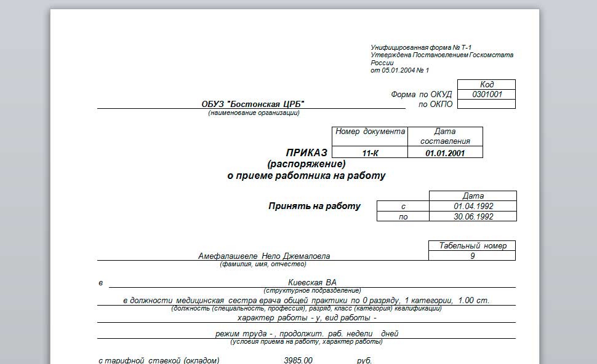Click structural unit text Киевская ВА
This screenshot has height=364, width=597.
312,283
